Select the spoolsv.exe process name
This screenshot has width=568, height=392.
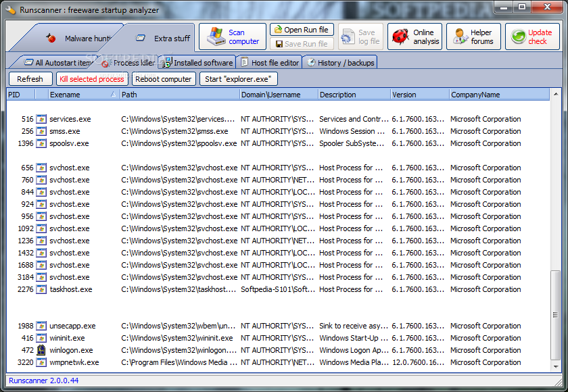point(69,143)
